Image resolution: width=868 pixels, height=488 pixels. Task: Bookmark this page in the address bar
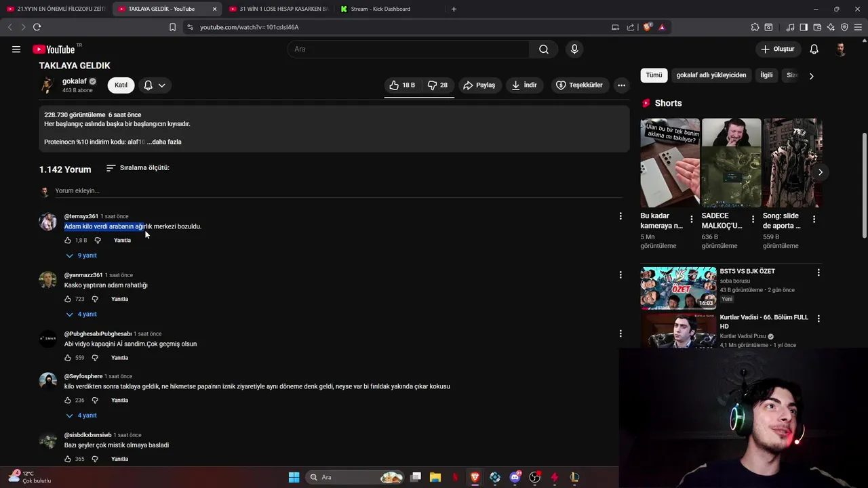(x=172, y=27)
